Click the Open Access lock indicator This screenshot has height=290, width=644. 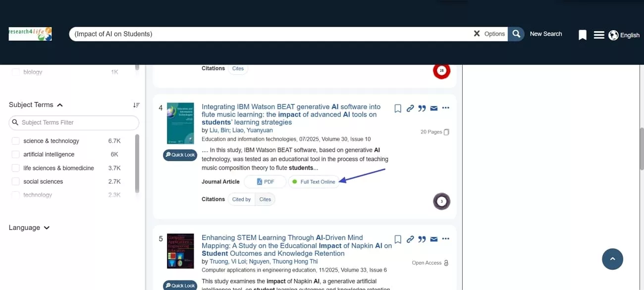(430, 263)
